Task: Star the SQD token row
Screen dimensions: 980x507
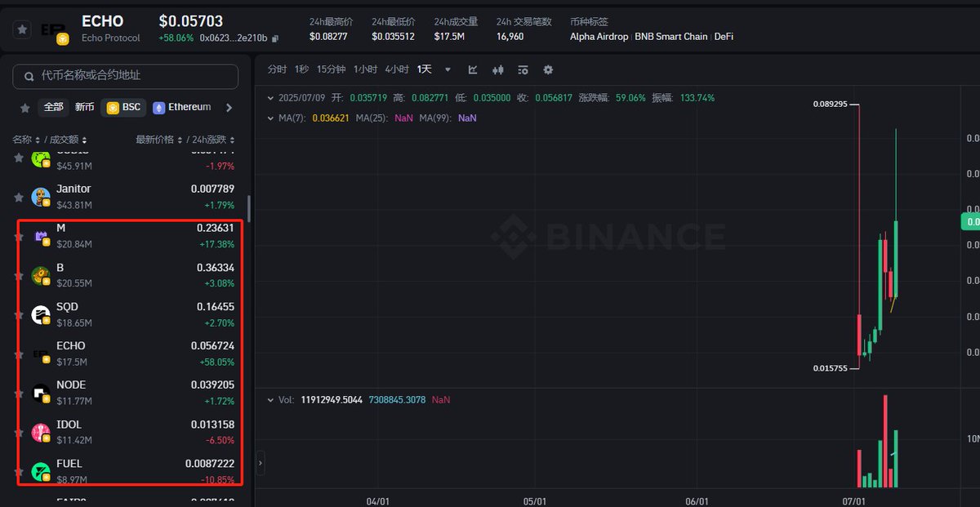Action: coord(18,315)
